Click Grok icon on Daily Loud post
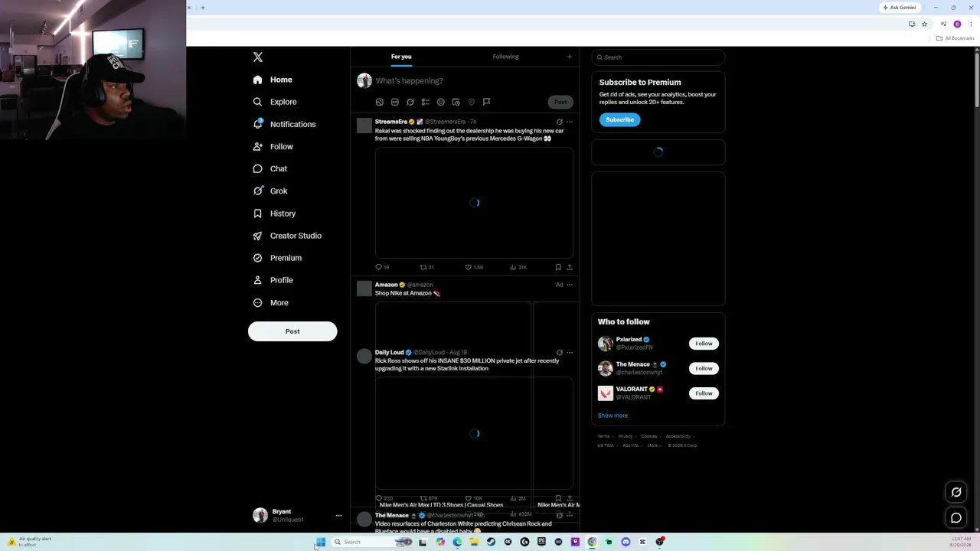980x551 pixels. [559, 353]
